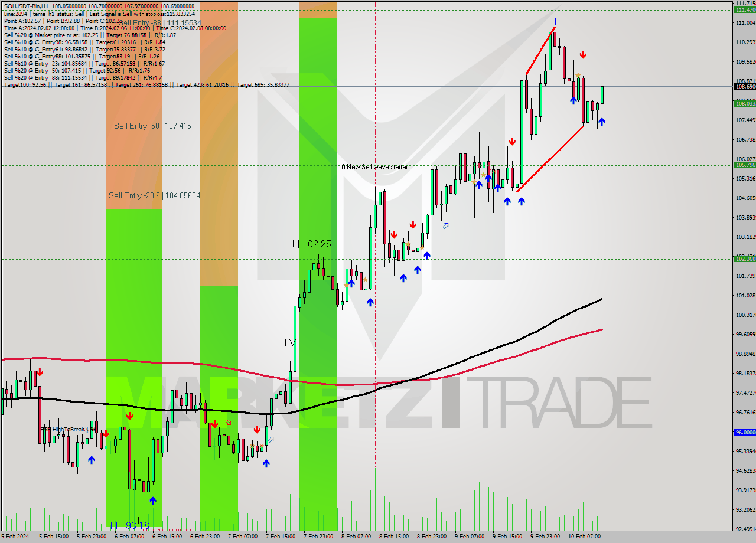Click the 5 Feb 2024 time axis label
Screen dimensions: 756x543
tap(16, 536)
